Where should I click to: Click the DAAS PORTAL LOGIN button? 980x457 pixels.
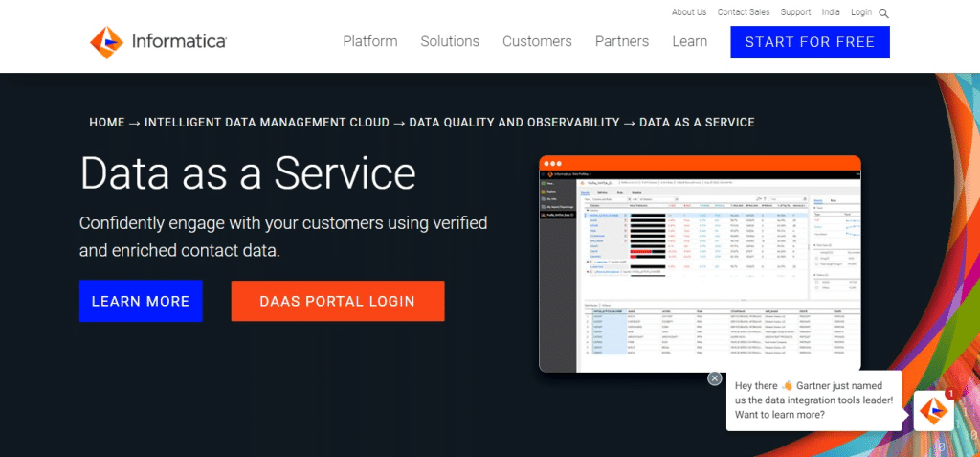point(338,301)
